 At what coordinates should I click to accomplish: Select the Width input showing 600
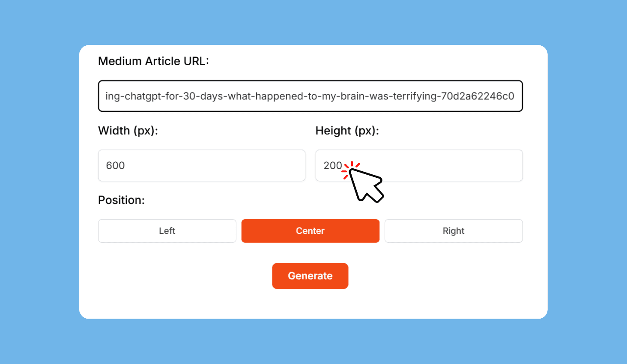pos(201,165)
